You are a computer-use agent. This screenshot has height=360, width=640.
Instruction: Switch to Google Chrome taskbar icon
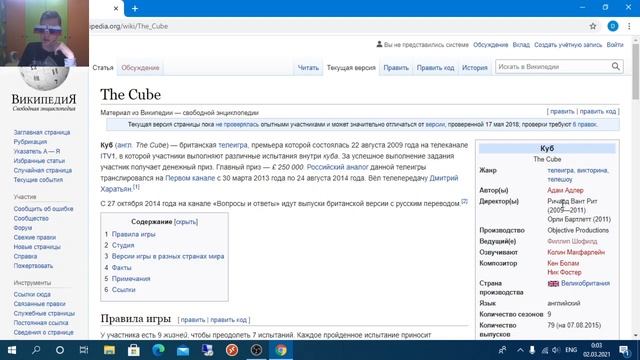tap(280, 350)
